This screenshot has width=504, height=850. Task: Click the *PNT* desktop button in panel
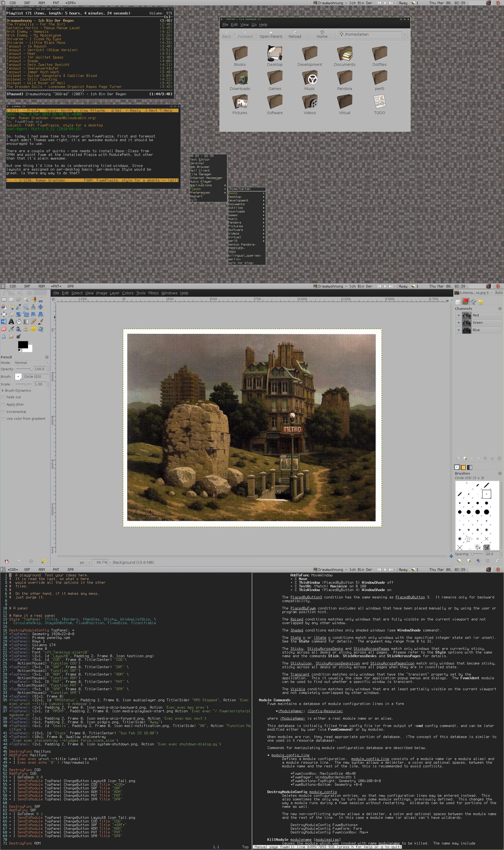[x=56, y=286]
